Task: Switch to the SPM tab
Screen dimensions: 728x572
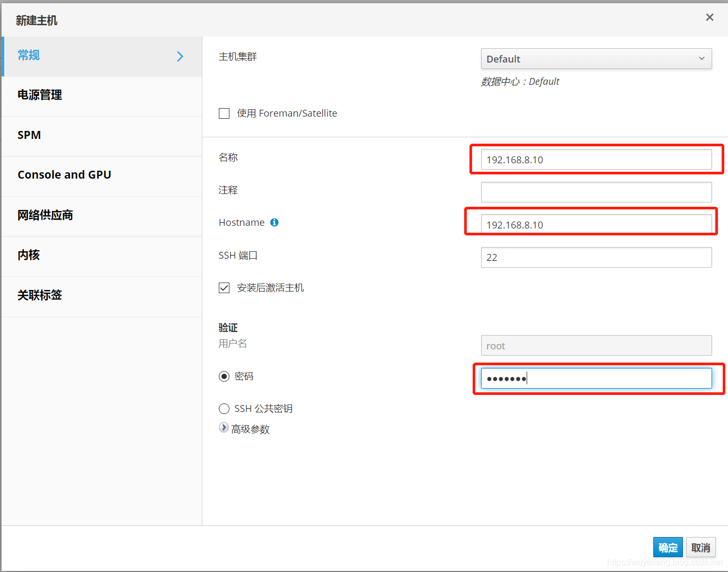Action: click(x=102, y=136)
